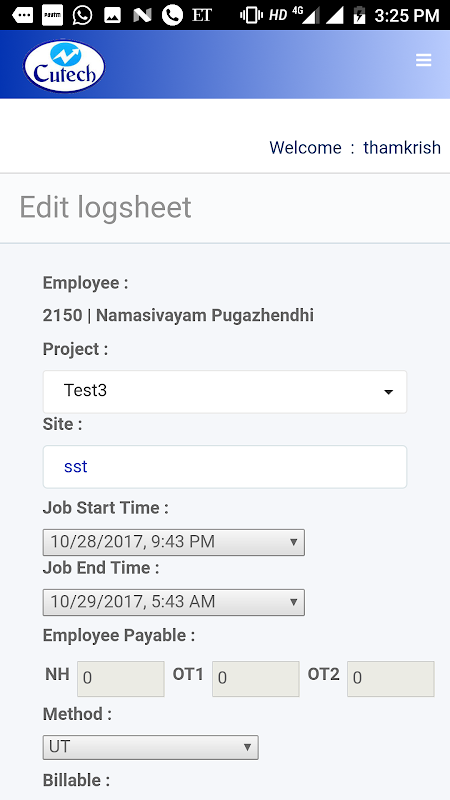Tap the N notification icon
The image size is (450, 800).
pyautogui.click(x=142, y=15)
